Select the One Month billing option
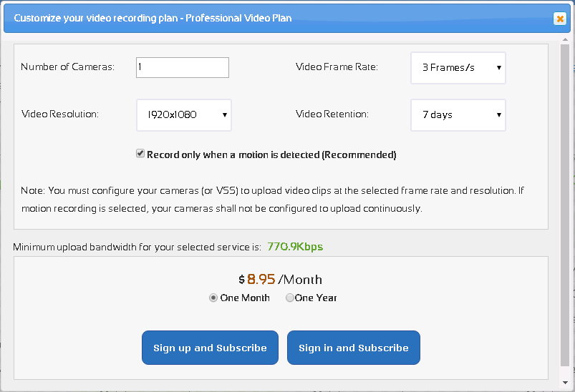575x392 pixels. tap(213, 298)
